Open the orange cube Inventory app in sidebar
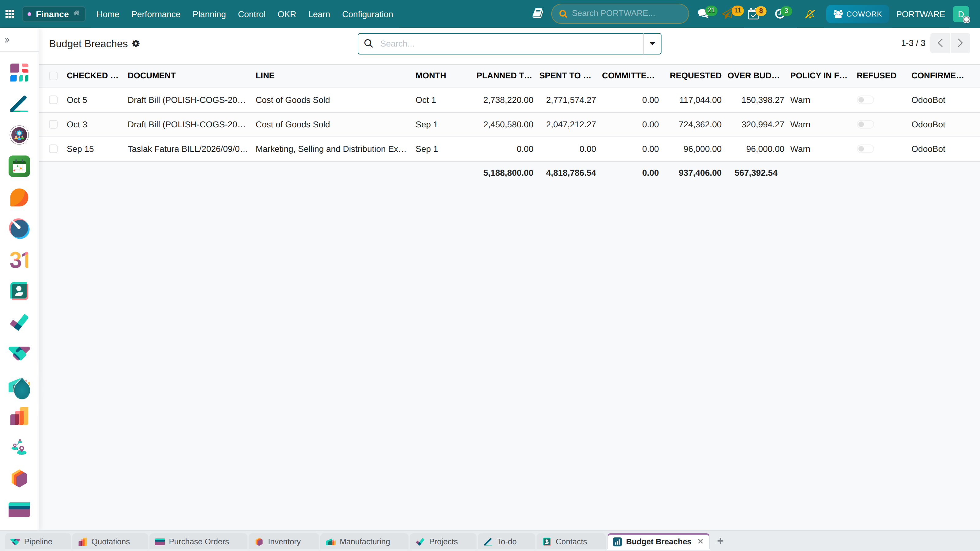 19,478
